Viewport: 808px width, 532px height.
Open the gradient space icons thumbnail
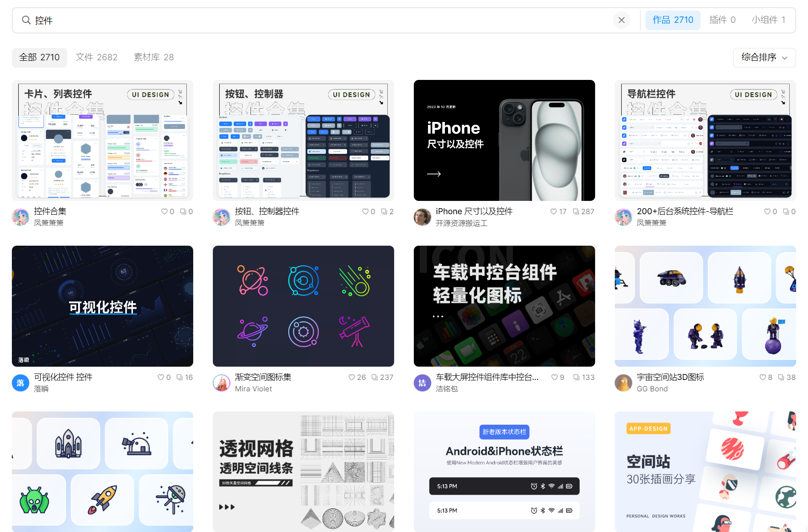(303, 306)
